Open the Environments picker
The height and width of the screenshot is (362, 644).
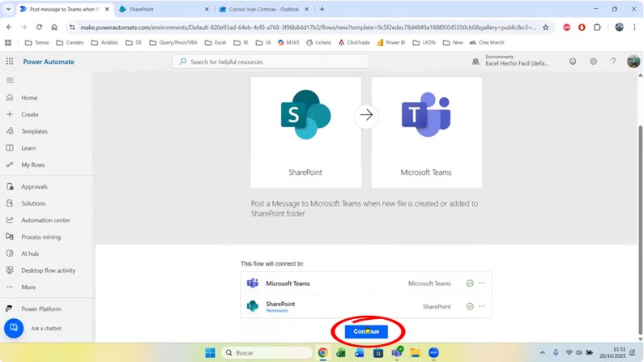click(x=510, y=61)
